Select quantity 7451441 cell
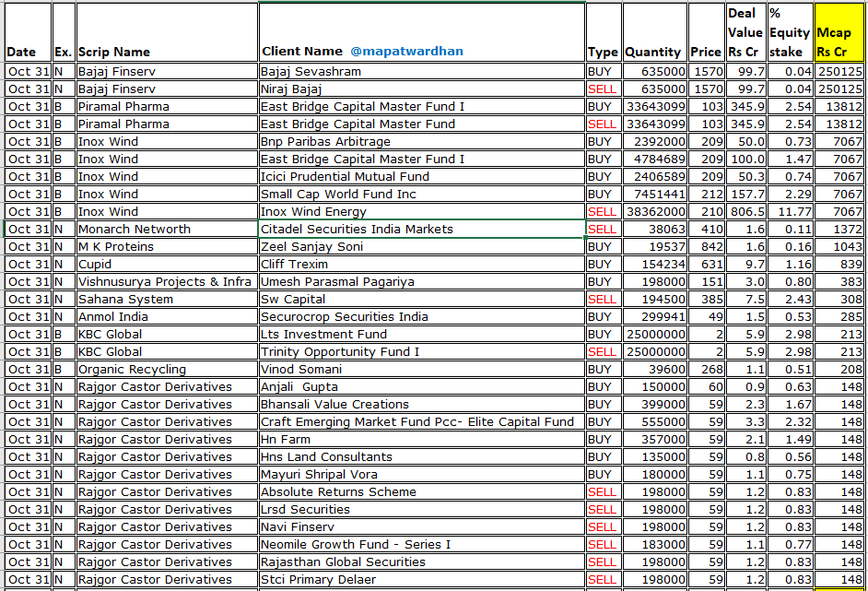The image size is (868, 591). click(655, 194)
